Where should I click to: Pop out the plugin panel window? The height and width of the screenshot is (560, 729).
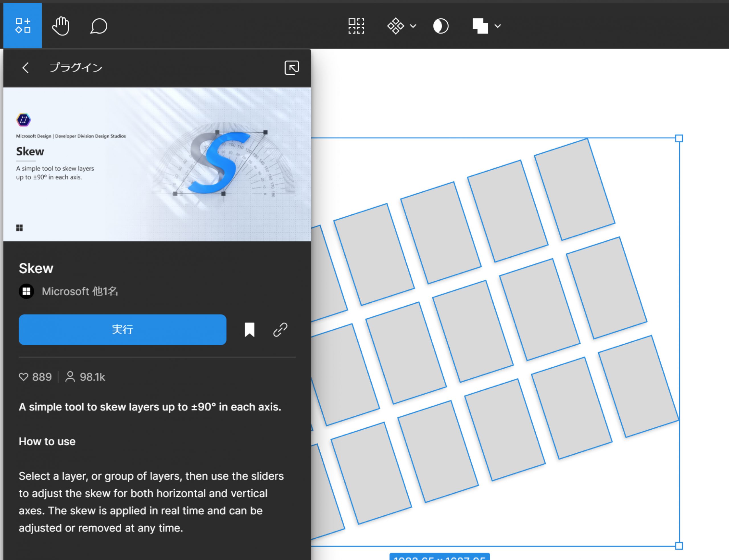click(x=292, y=68)
